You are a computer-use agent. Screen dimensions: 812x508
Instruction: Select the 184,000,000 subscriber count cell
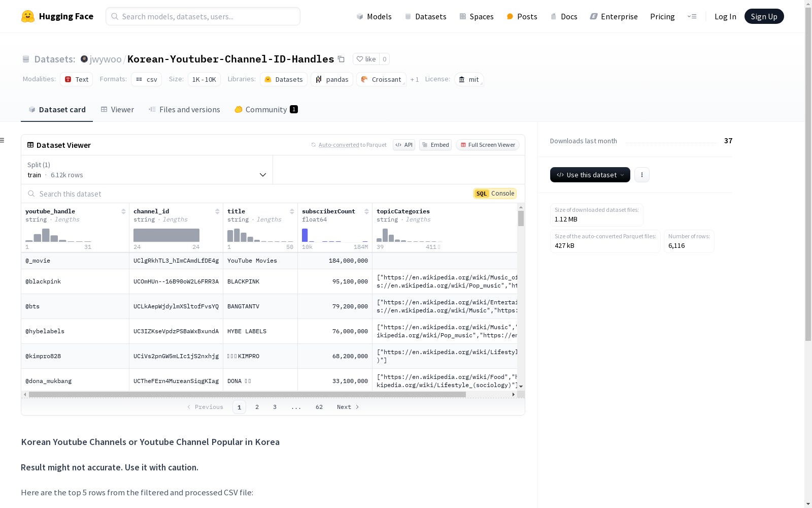tap(335, 261)
